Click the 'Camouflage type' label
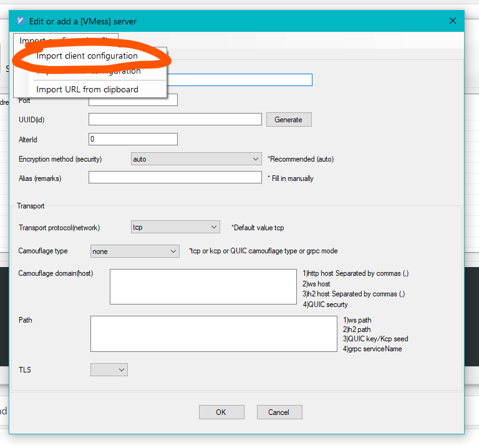 (43, 251)
